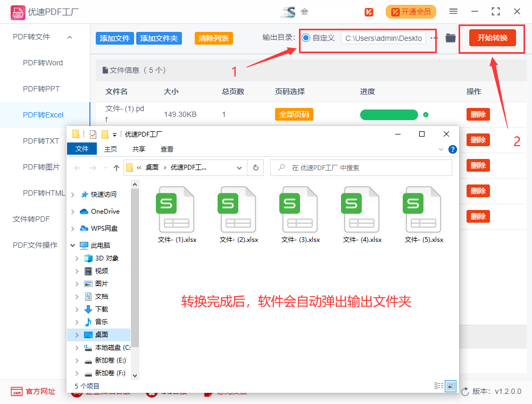The width and height of the screenshot is (532, 404).
Task: Collapse the PDF转文件 sidebar section
Action: [x=69, y=38]
